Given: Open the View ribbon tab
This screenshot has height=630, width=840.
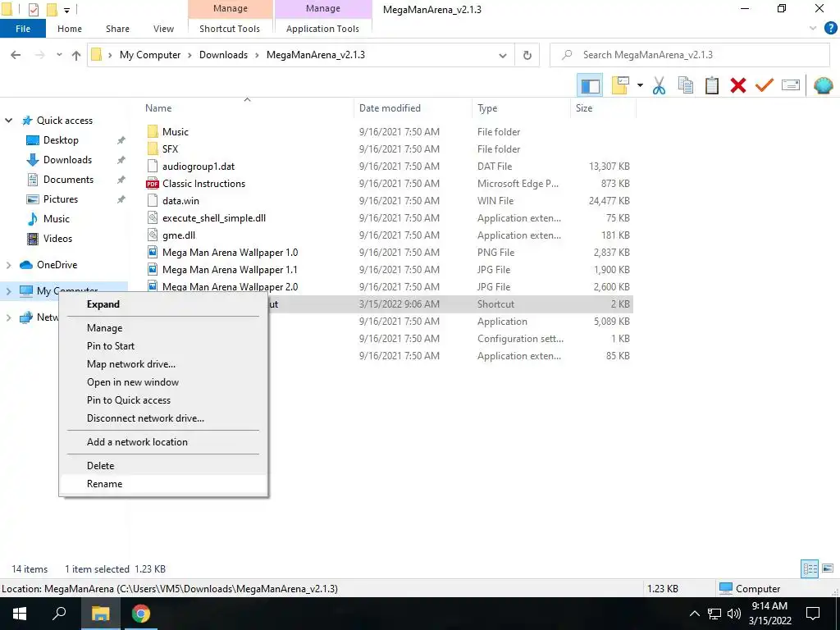Looking at the screenshot, I should point(163,29).
